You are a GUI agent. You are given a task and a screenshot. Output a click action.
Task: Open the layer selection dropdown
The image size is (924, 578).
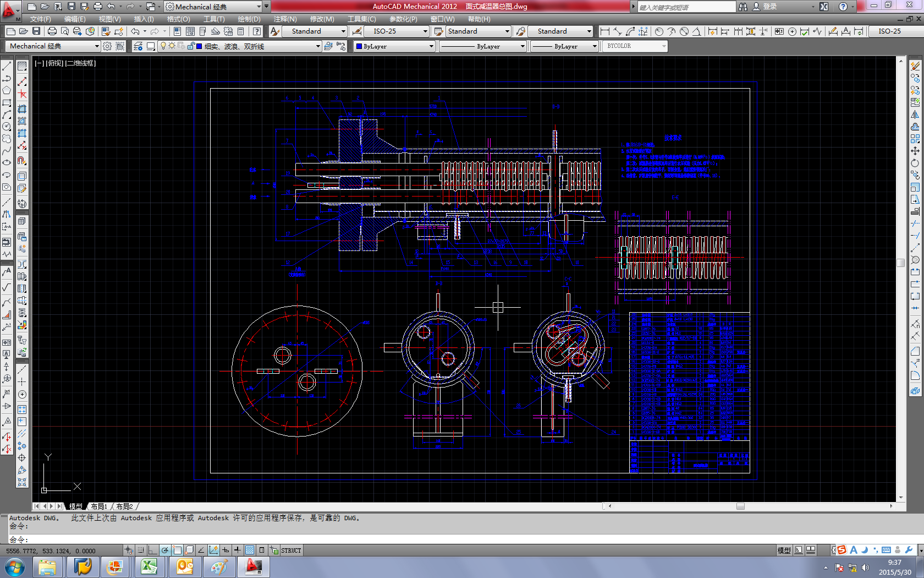coord(318,46)
